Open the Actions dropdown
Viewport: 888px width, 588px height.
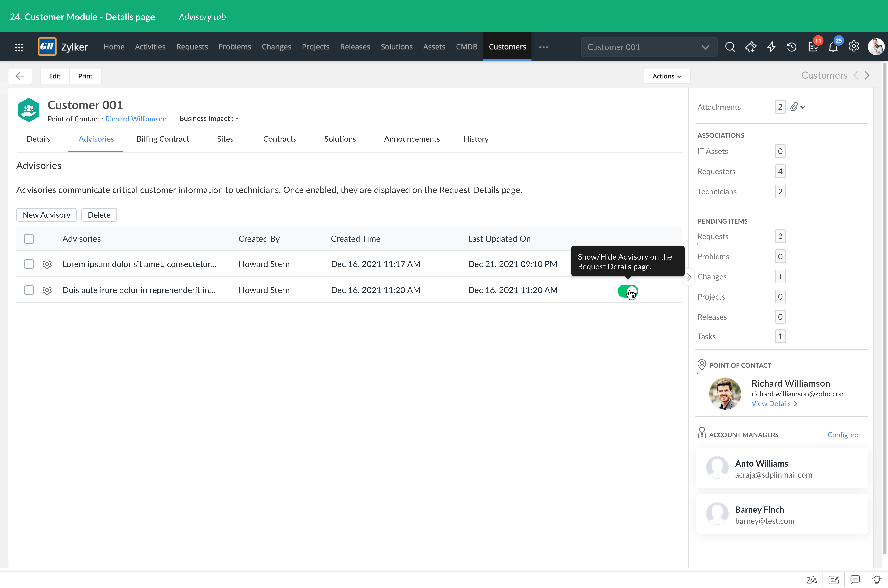pos(667,76)
